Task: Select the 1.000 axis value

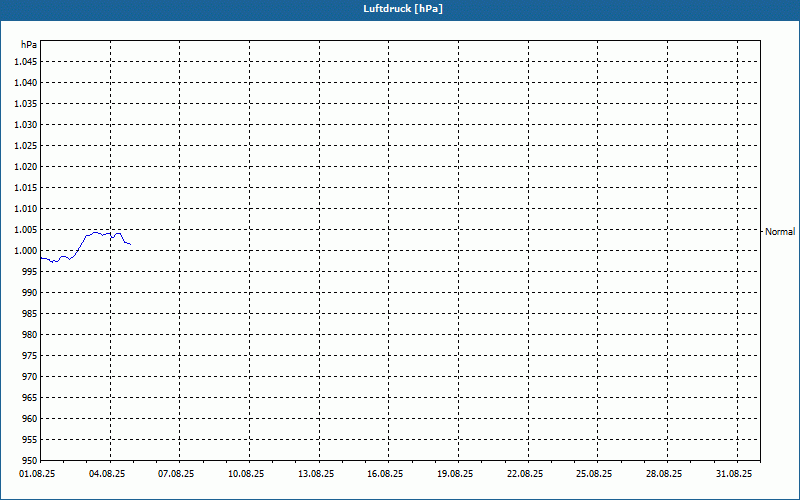Action: point(26,251)
